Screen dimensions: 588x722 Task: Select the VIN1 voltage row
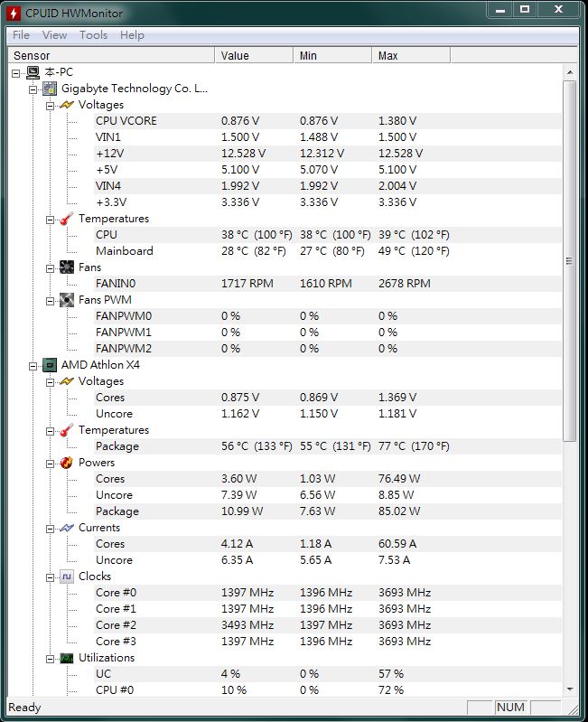point(328,137)
